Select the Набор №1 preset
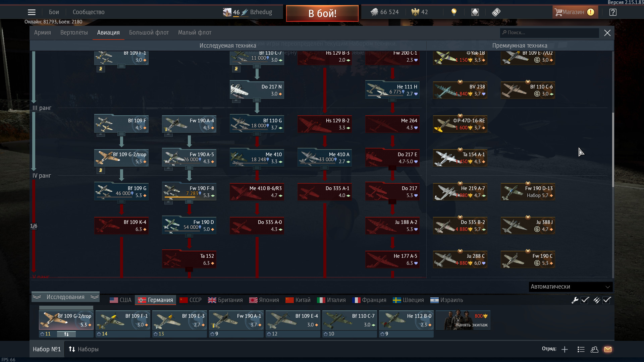644x362 pixels. (x=47, y=349)
